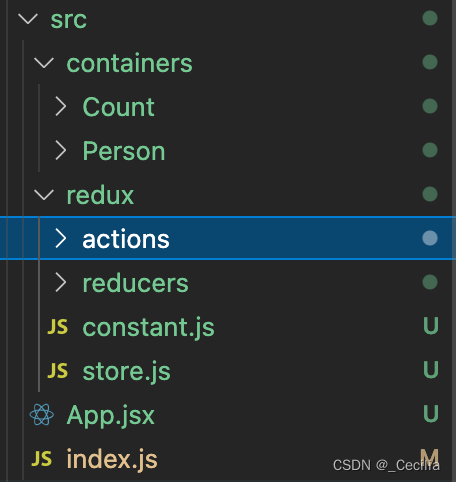456x482 pixels.
Task: Click the React icon beside App.jsx
Action: pyautogui.click(x=42, y=415)
